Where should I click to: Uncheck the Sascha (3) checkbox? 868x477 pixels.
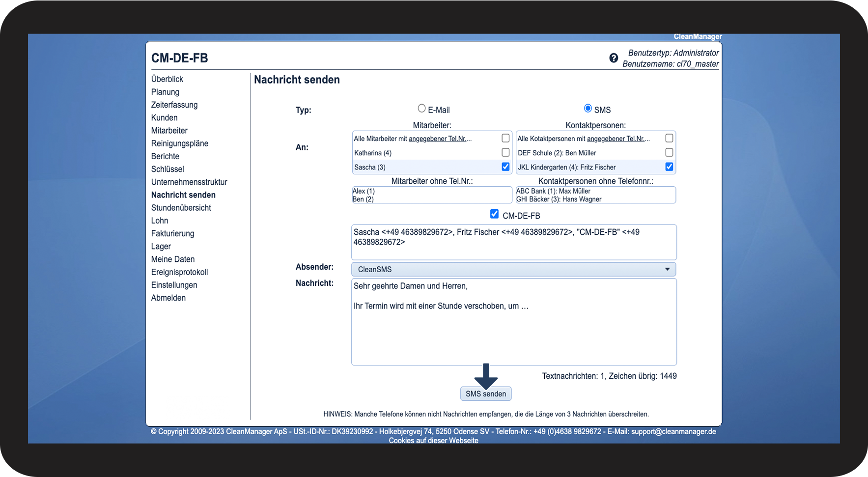click(505, 167)
